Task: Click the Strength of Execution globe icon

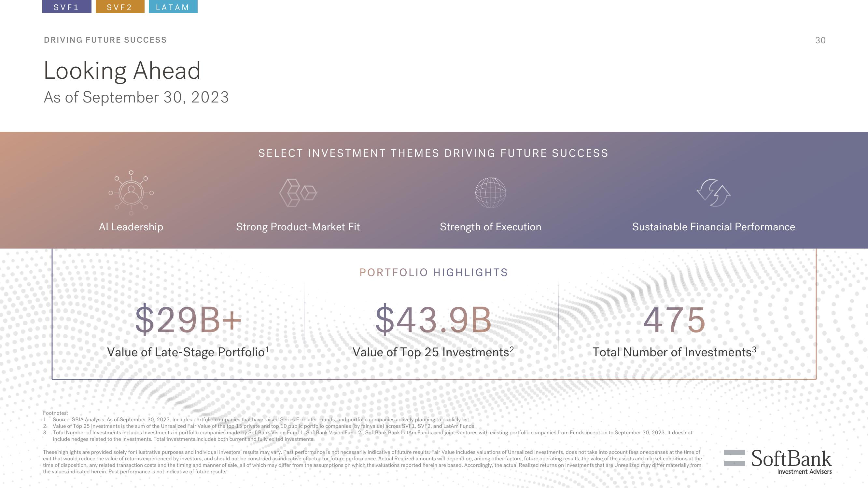Action: pyautogui.click(x=490, y=192)
